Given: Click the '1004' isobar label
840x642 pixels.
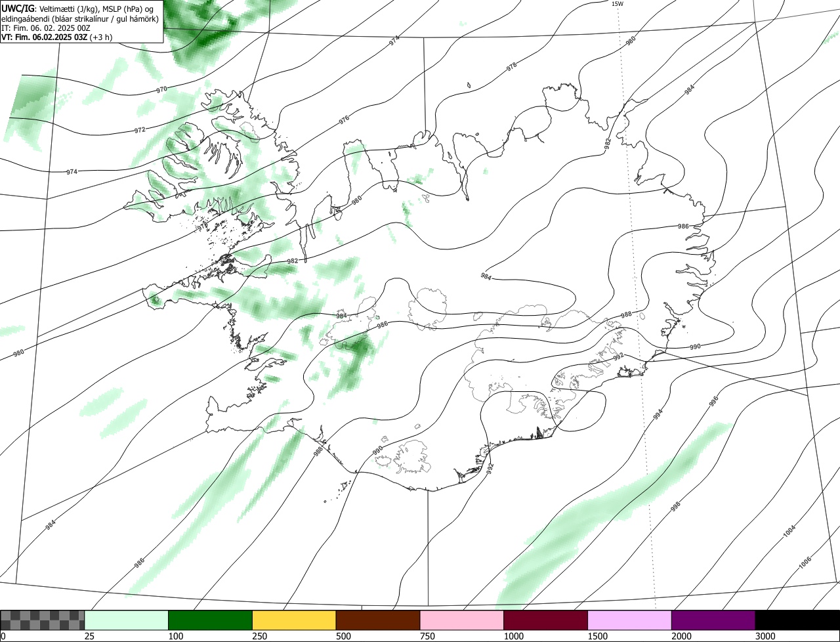Looking at the screenshot, I should 789,530.
